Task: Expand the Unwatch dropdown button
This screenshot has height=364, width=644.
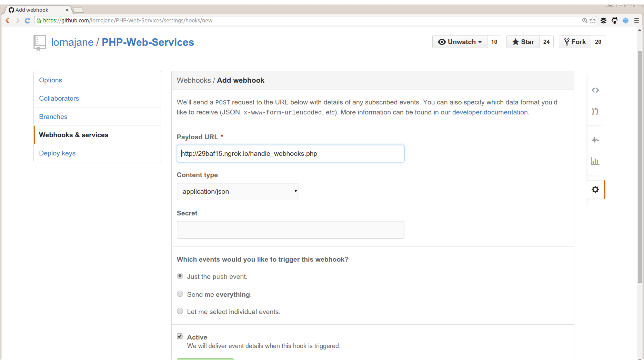Action: pyautogui.click(x=460, y=42)
